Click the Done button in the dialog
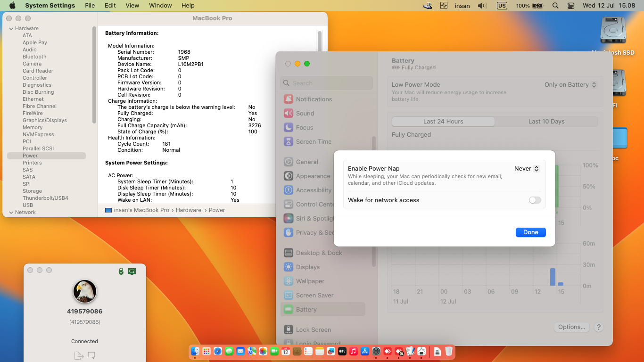 tap(531, 232)
